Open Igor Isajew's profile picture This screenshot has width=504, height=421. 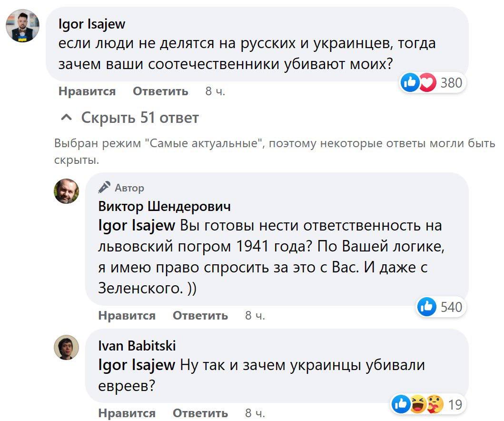22,26
